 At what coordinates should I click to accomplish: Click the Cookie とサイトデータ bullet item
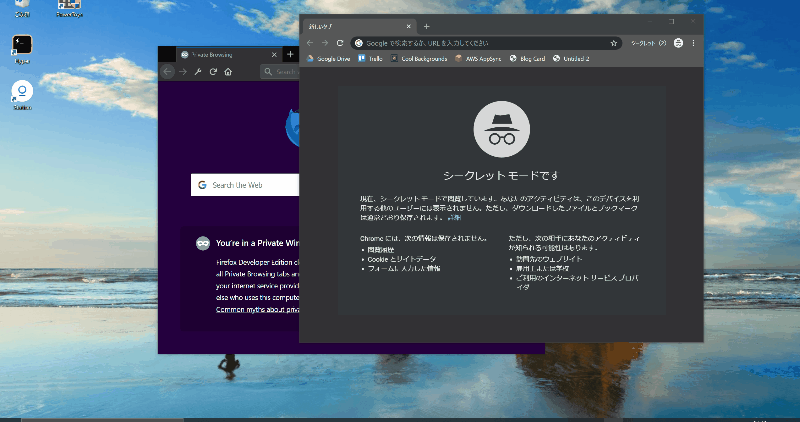(x=402, y=259)
